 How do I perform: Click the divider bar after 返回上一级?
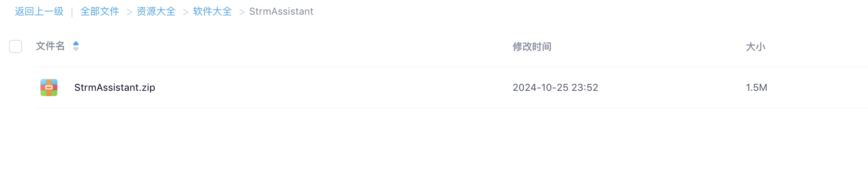pos(72,12)
